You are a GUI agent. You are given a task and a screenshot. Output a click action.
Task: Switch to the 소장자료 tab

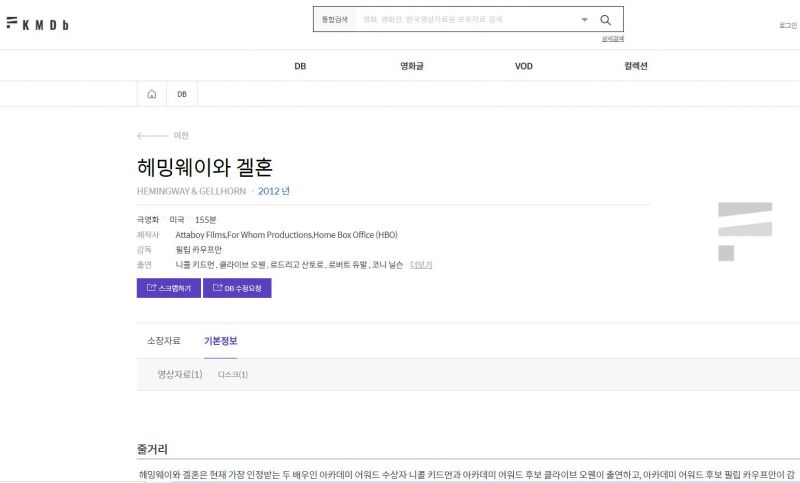[164, 341]
